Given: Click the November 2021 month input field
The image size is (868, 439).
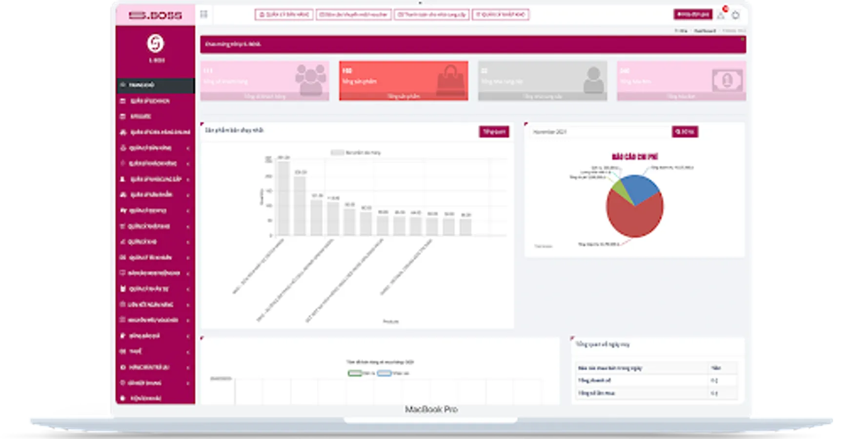Looking at the screenshot, I should [600, 132].
